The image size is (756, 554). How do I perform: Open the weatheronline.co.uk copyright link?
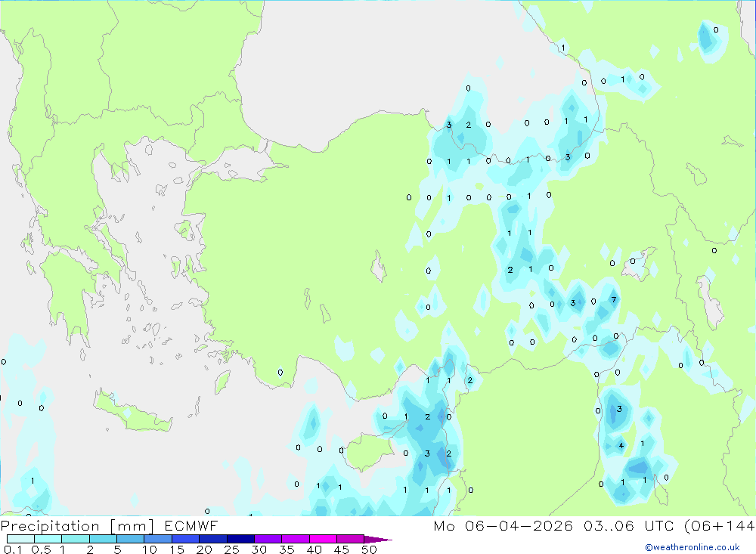coord(692,547)
